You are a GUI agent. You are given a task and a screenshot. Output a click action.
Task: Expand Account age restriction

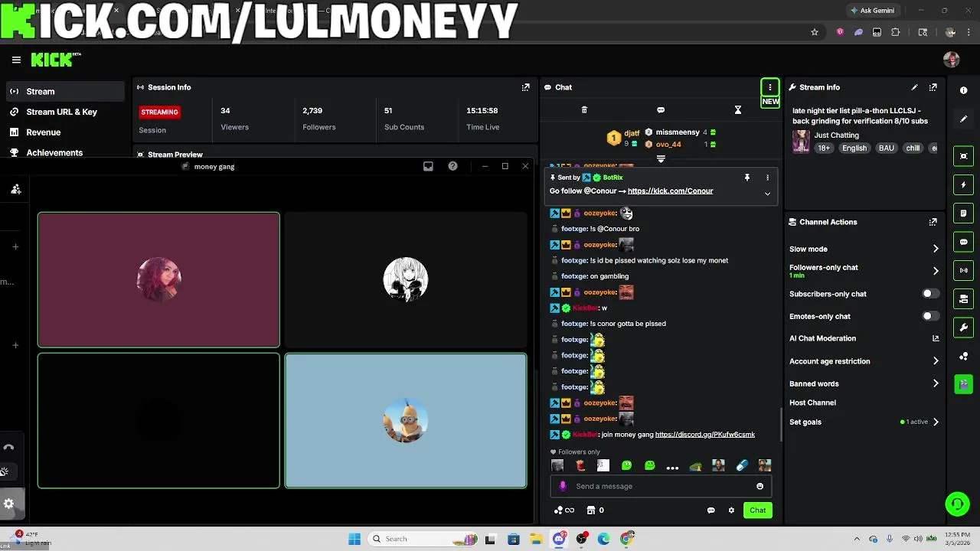936,361
